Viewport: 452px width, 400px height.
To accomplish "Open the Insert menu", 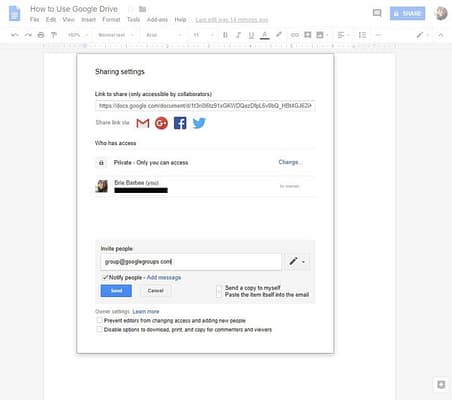I will pos(88,20).
